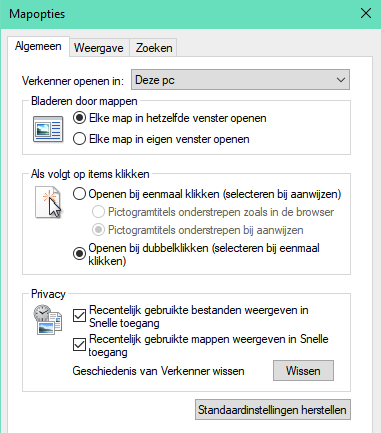Click 'Standaardinstellingen herstellen' button

[273, 410]
